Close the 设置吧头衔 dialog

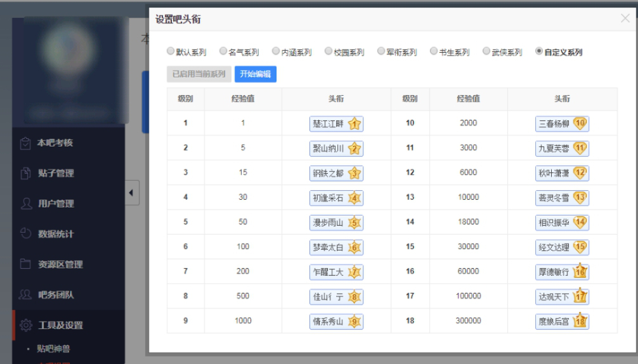(x=625, y=18)
